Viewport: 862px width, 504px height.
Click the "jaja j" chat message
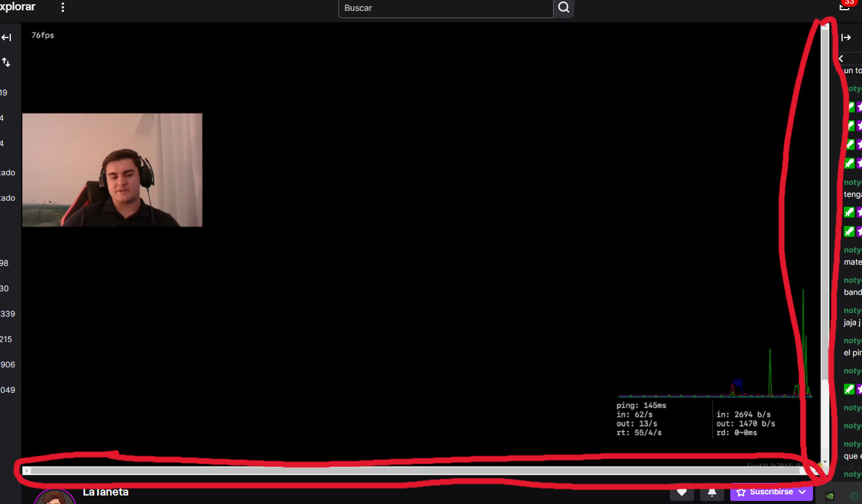pos(853,323)
